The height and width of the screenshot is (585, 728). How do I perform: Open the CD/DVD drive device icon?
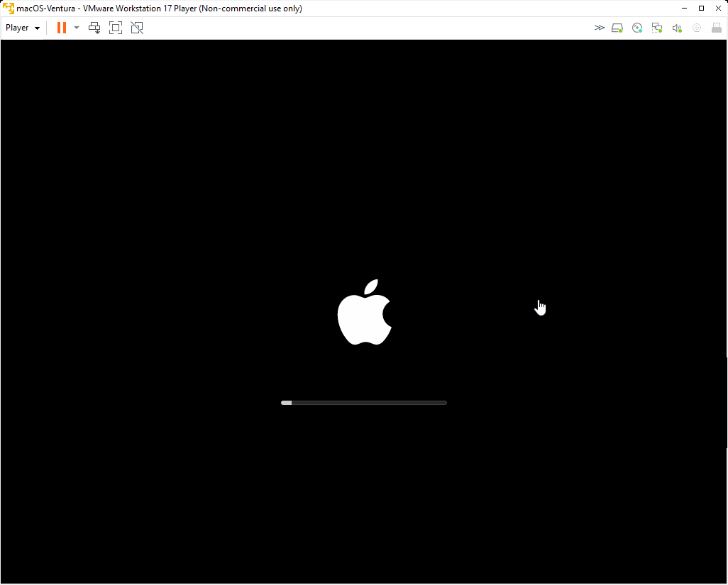[x=637, y=28]
